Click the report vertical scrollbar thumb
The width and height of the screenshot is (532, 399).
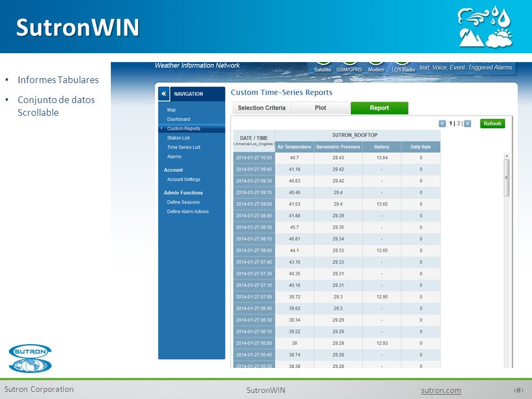tap(507, 177)
